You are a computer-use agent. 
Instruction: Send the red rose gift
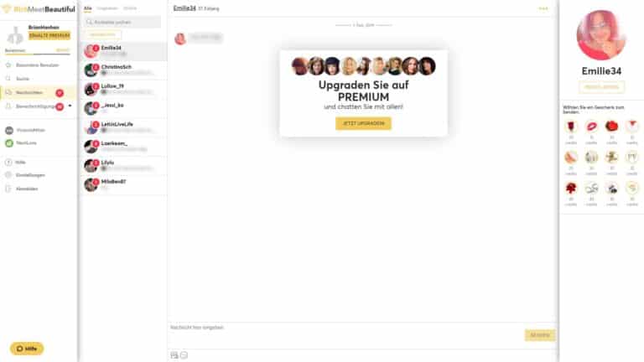(571, 127)
